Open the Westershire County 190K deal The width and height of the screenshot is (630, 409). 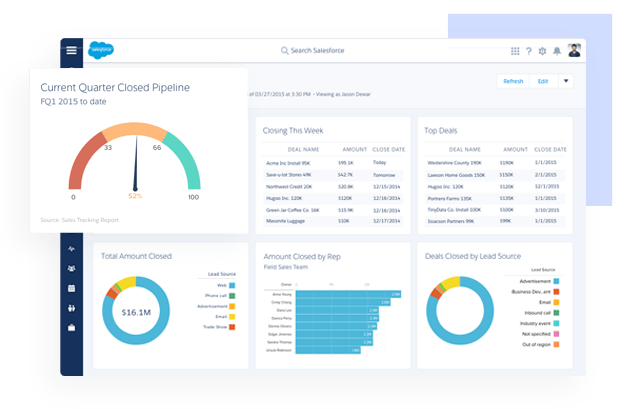(454, 163)
